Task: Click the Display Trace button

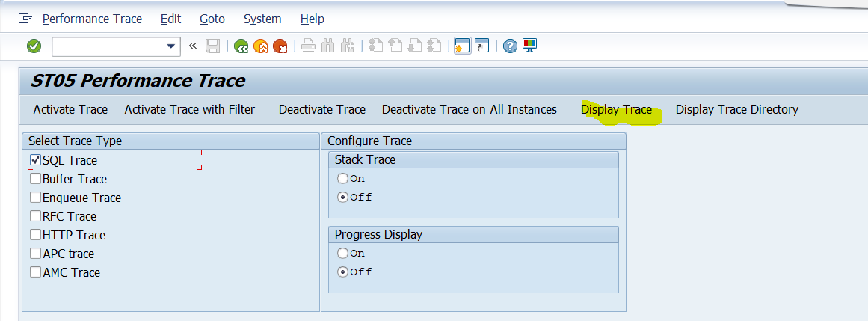Action: [616, 110]
